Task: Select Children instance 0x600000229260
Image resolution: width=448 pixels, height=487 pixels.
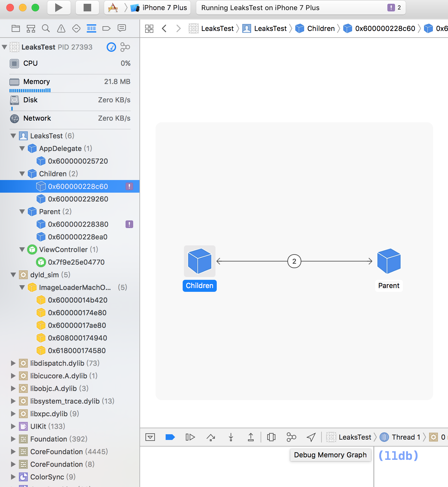Action: click(70, 199)
